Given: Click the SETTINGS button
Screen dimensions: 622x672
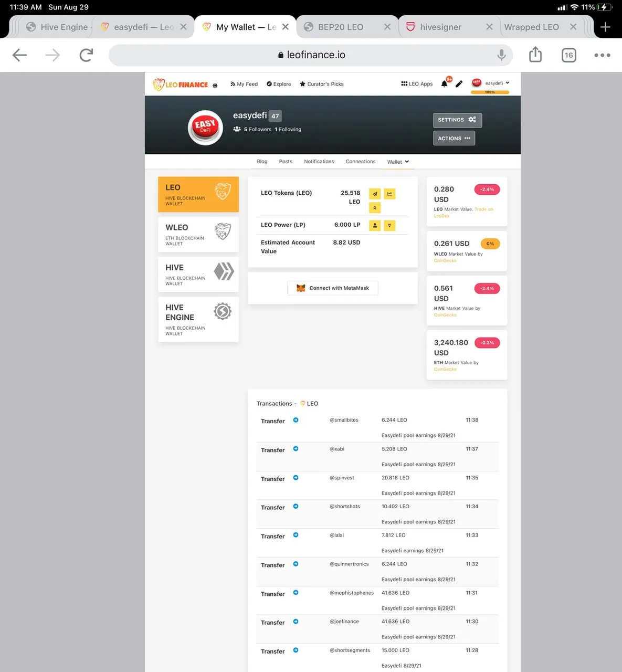Looking at the screenshot, I should [457, 120].
